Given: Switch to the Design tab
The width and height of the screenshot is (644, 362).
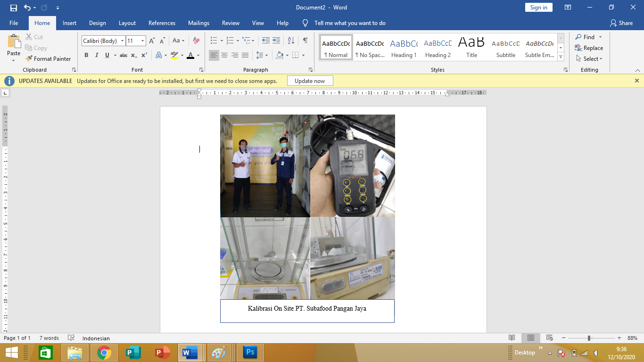Looking at the screenshot, I should coord(98,23).
